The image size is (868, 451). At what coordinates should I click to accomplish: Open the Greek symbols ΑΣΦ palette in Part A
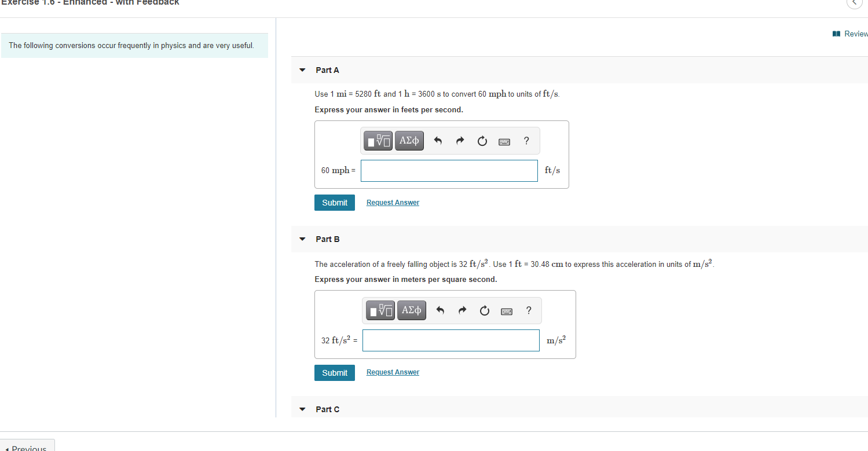click(409, 140)
